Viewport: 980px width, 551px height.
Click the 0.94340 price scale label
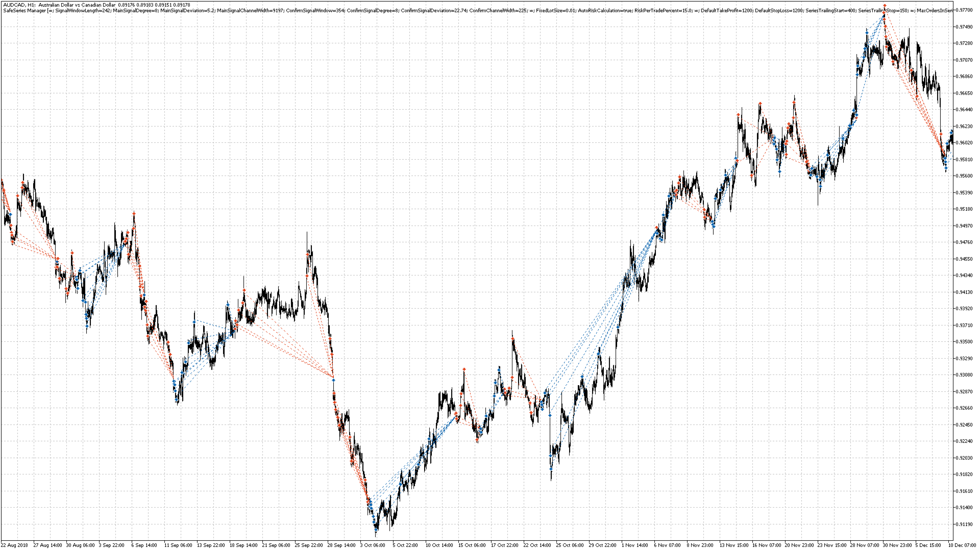point(964,275)
